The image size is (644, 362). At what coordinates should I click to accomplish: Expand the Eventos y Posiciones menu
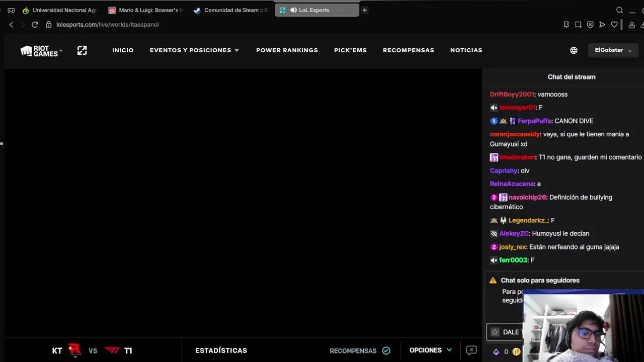194,50
